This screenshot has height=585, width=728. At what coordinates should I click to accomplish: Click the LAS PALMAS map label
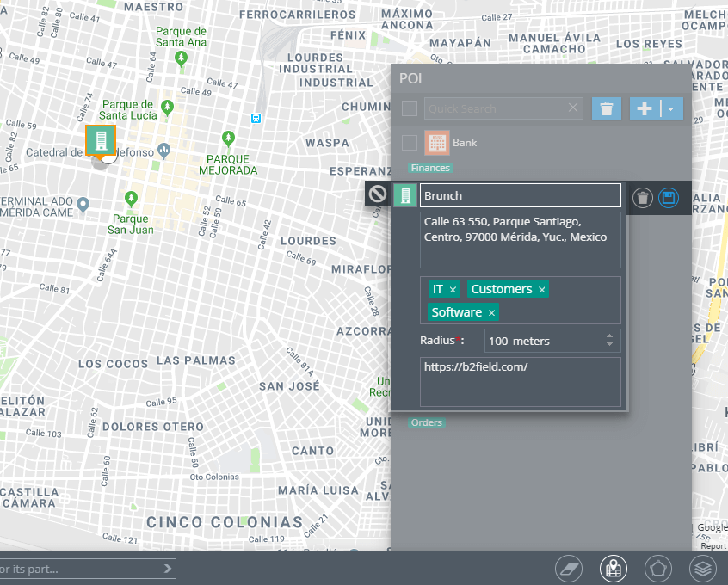pos(196,360)
